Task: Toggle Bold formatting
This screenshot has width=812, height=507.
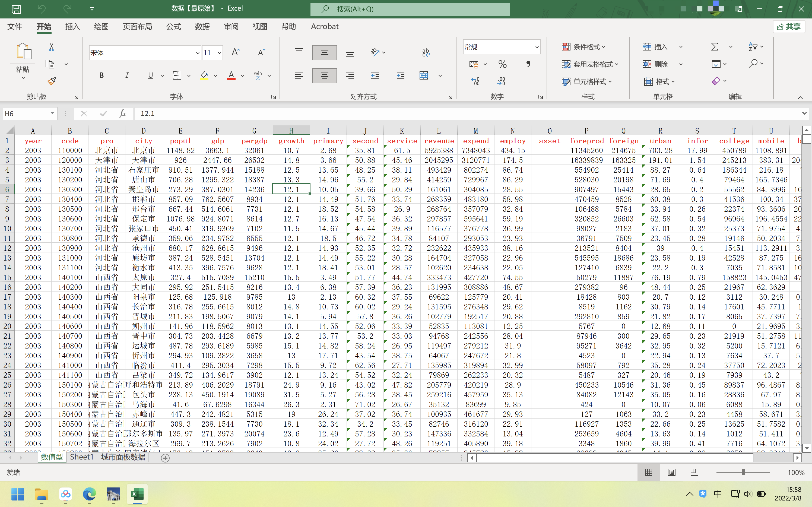Action: point(101,75)
